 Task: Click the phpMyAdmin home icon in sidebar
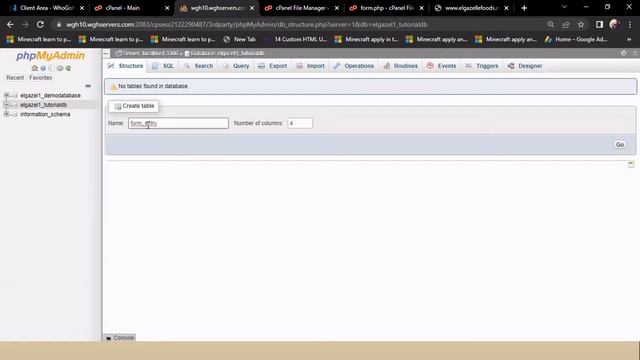[35, 68]
